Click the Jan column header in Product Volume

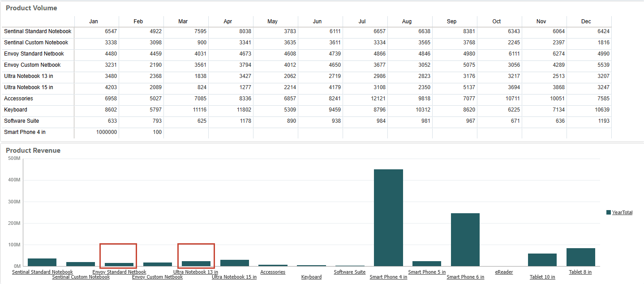point(94,21)
